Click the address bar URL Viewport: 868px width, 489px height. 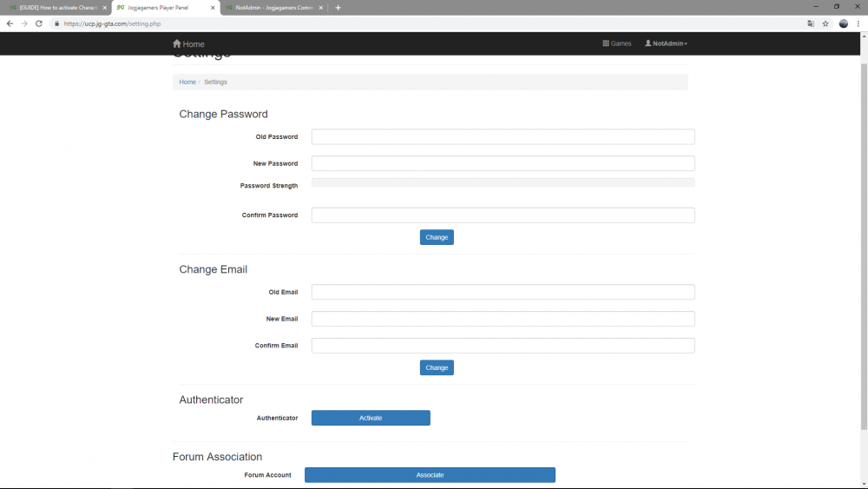112,23
